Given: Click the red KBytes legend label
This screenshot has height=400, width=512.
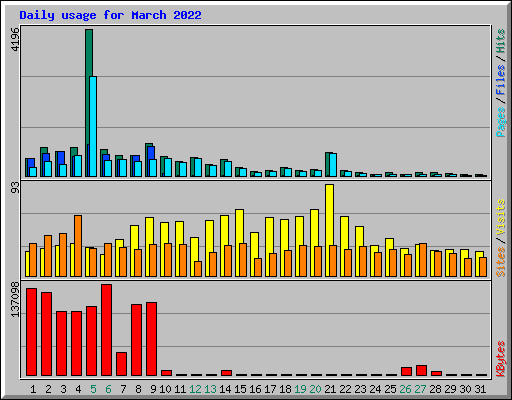Looking at the screenshot, I should [500, 359].
